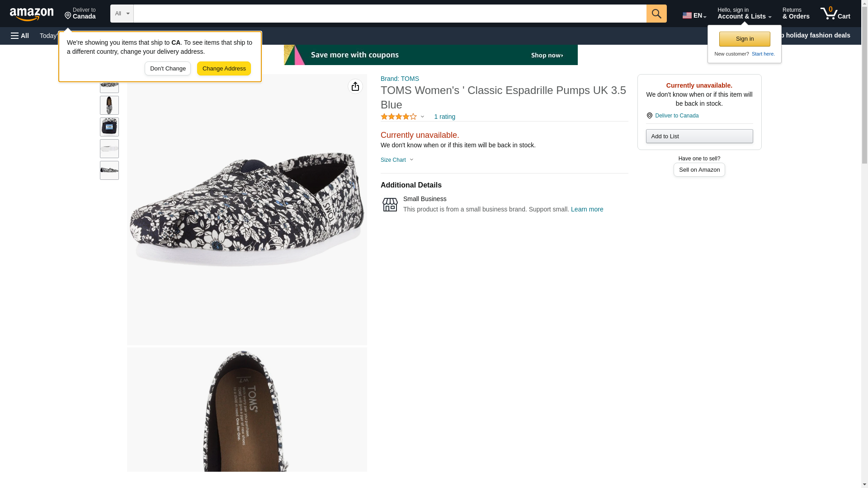Open Returns & Orders
Screen dimensions: 868x488
(x=796, y=14)
